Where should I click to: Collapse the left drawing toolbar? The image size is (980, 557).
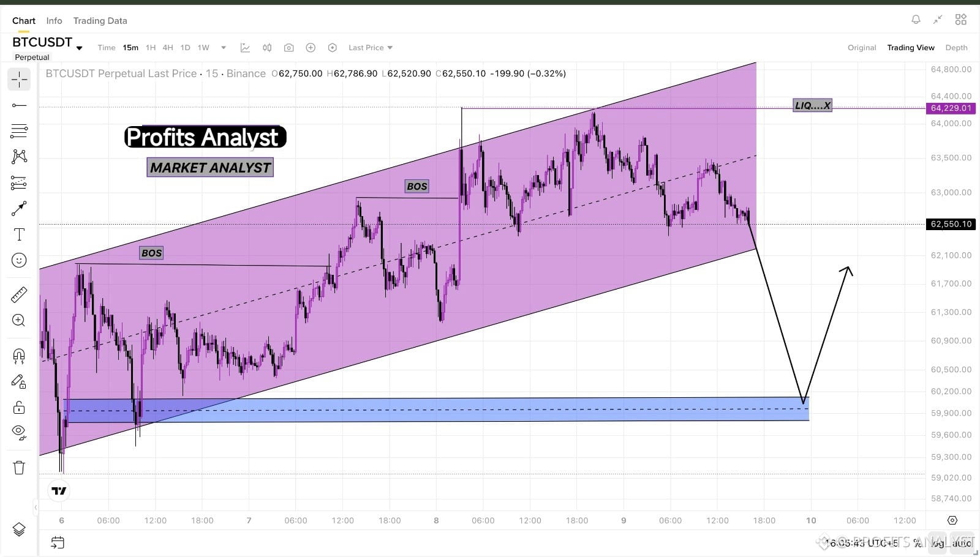pyautogui.click(x=36, y=507)
